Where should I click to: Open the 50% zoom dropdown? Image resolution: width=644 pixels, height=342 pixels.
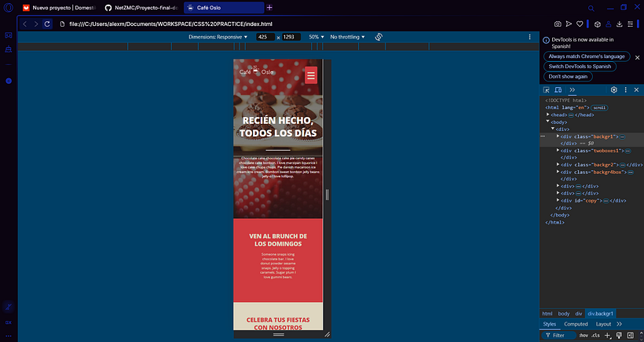tap(317, 37)
